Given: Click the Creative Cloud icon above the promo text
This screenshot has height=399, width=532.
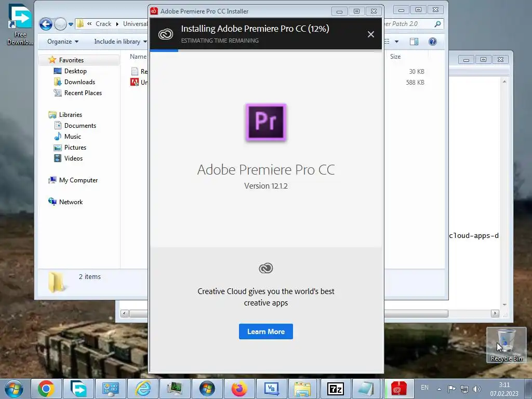Looking at the screenshot, I should click(266, 268).
